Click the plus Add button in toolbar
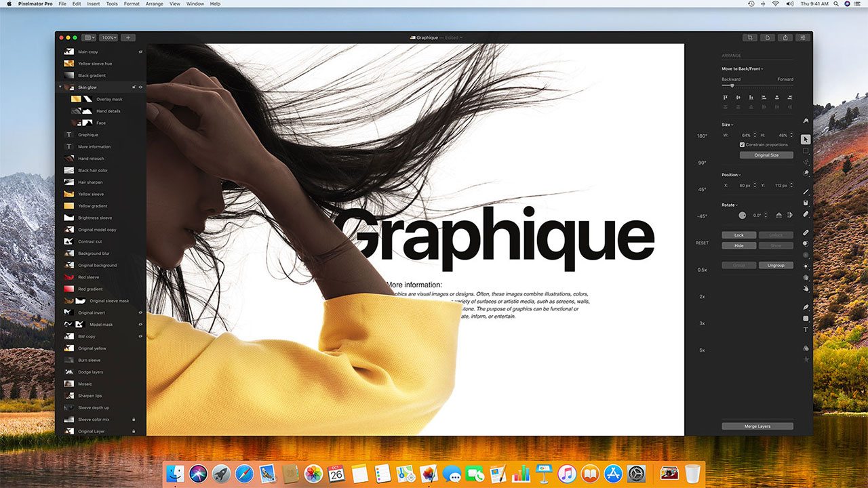Image resolution: width=868 pixels, height=488 pixels. [127, 38]
